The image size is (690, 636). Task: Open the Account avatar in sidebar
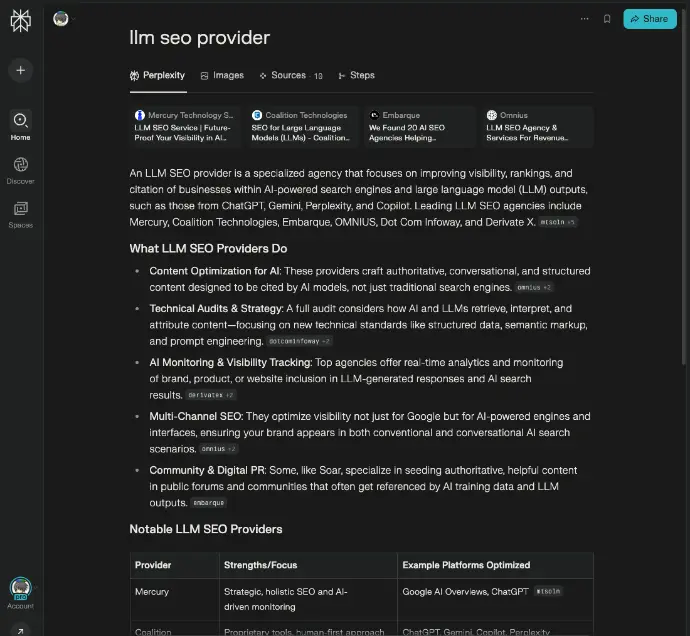click(20, 588)
